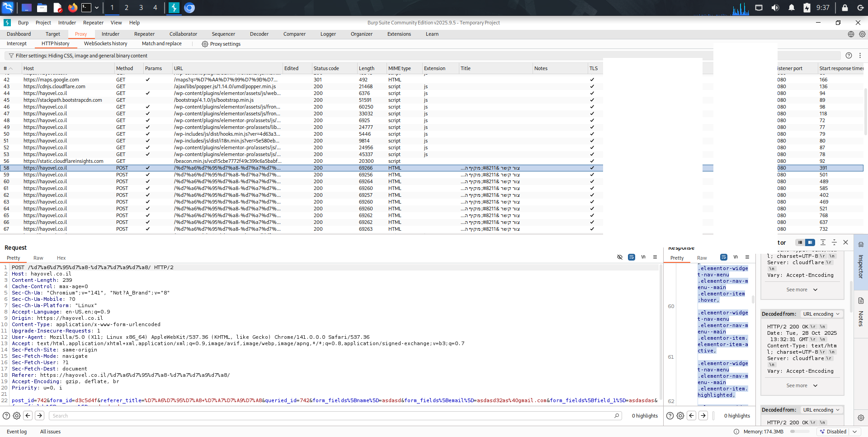
Task: Go to previous search match in Response
Action: pyautogui.click(x=692, y=416)
